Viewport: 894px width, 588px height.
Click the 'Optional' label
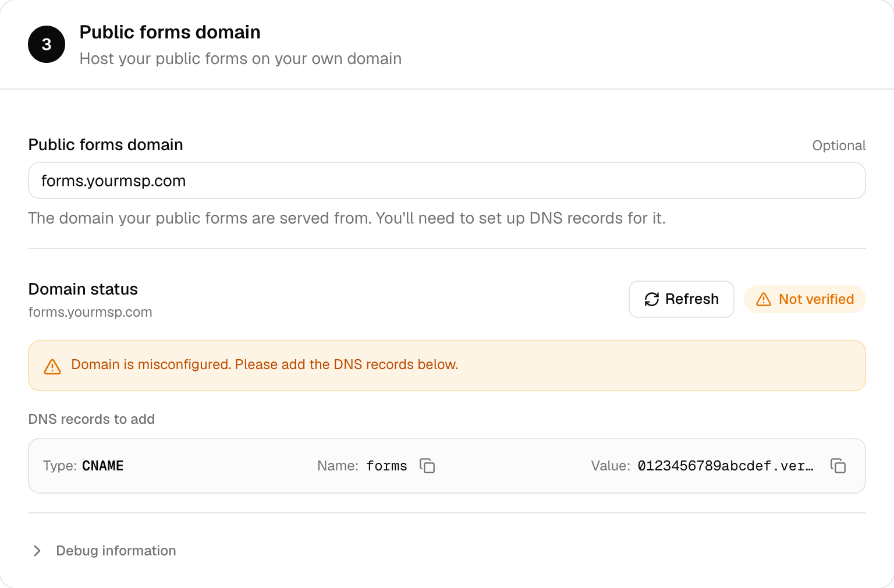click(839, 146)
